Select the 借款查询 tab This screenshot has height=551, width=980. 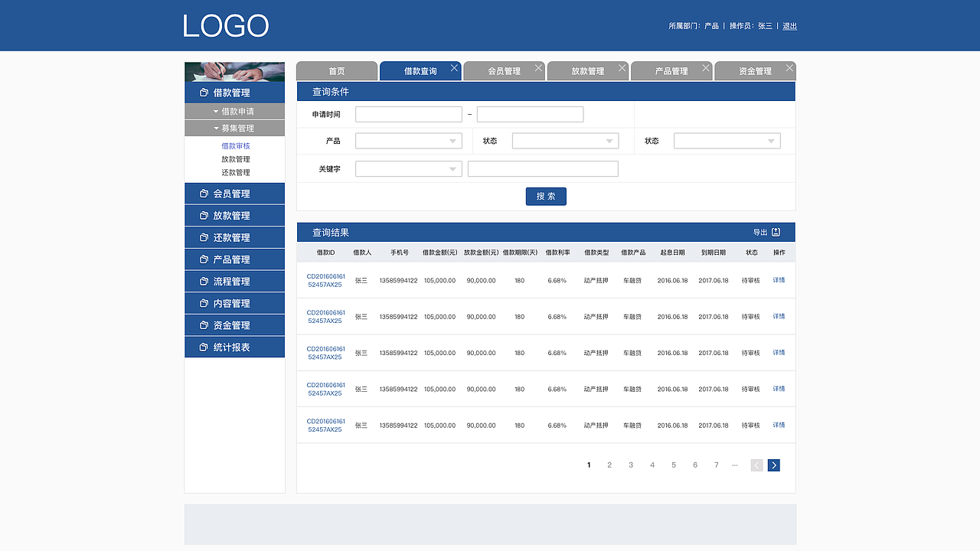[420, 71]
